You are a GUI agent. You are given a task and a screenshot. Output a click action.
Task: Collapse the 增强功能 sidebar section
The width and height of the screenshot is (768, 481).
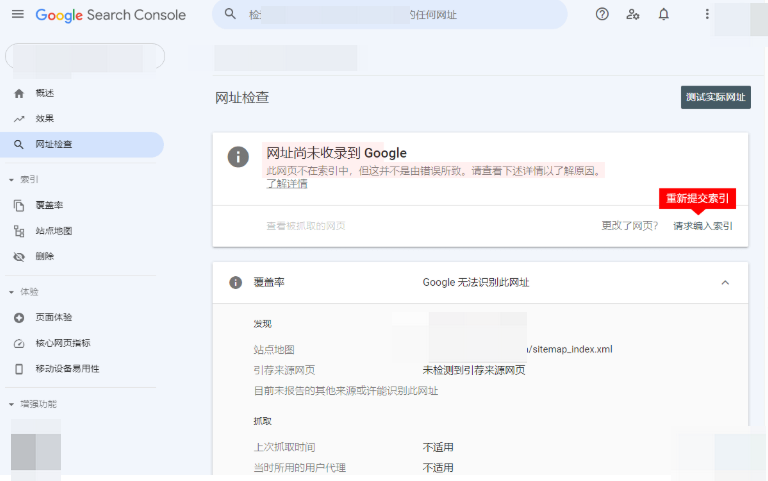pyautogui.click(x=11, y=405)
